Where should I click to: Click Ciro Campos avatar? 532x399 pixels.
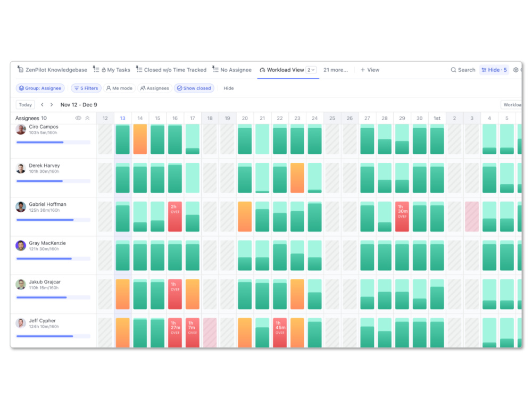click(21, 130)
